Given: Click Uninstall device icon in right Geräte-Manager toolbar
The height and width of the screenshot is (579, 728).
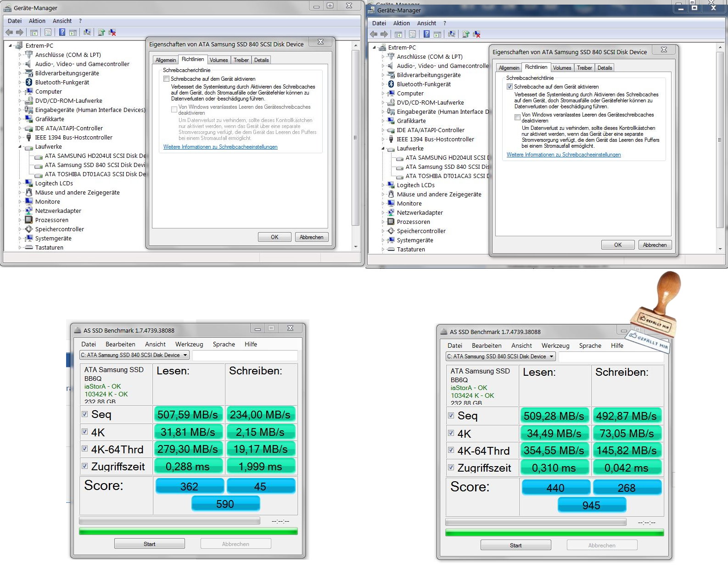Looking at the screenshot, I should point(476,34).
